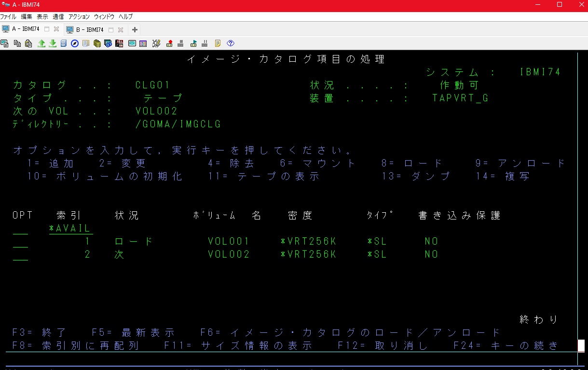Open the ファイル menu

point(9,16)
